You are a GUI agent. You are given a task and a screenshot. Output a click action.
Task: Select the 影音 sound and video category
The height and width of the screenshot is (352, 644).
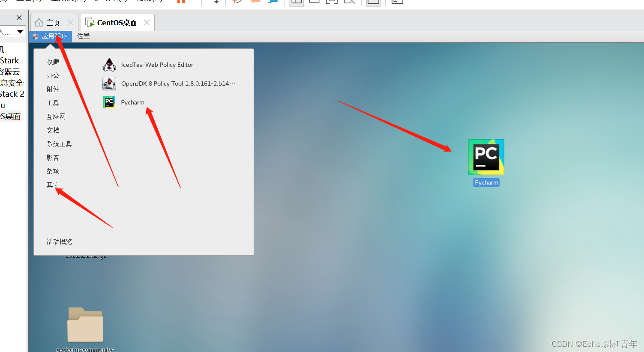pyautogui.click(x=53, y=158)
